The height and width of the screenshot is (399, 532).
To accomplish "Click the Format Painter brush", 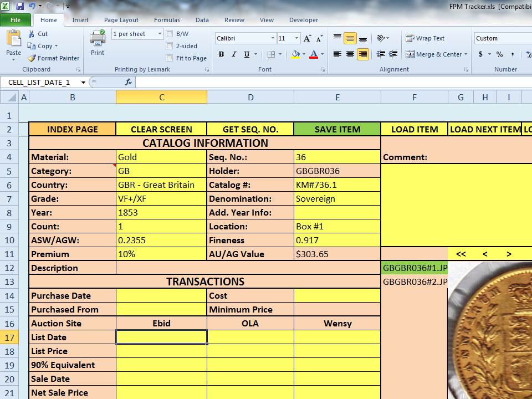I will [x=33, y=58].
